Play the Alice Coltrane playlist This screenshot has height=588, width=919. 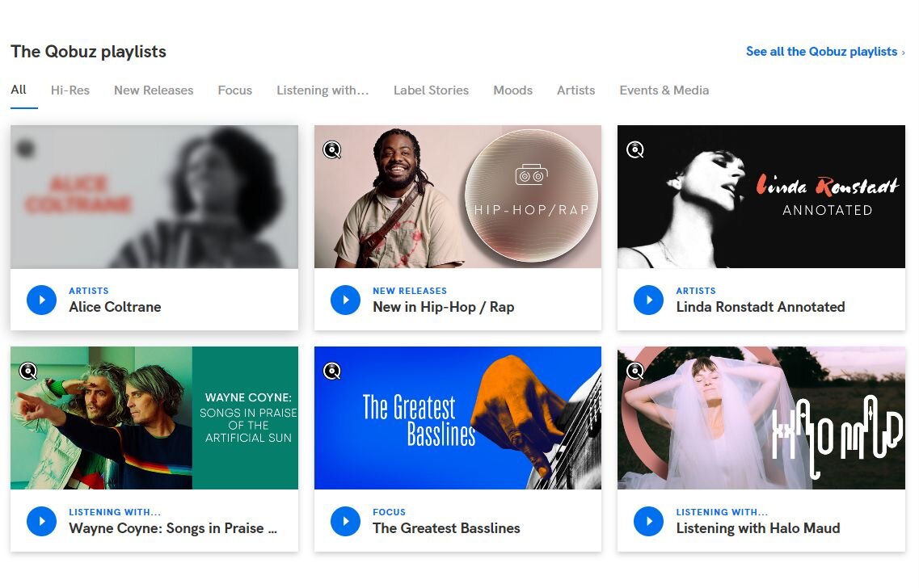41,300
